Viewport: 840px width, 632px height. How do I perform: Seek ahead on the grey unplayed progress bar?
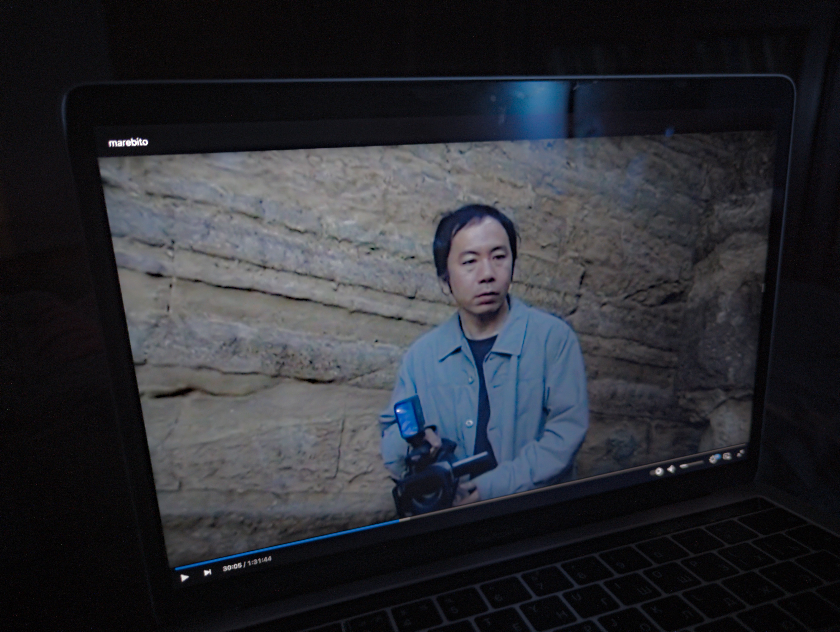pyautogui.click(x=570, y=483)
